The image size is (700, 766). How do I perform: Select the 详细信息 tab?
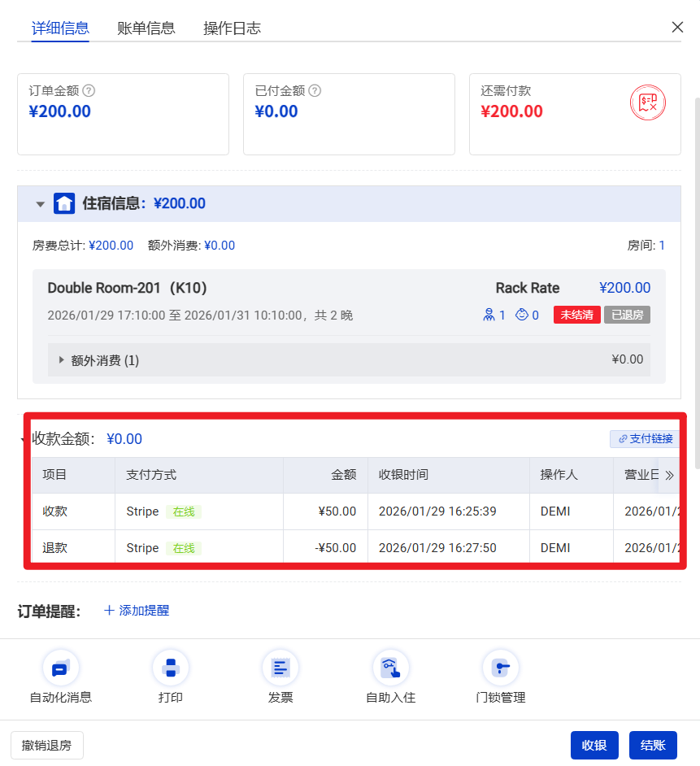click(x=60, y=28)
